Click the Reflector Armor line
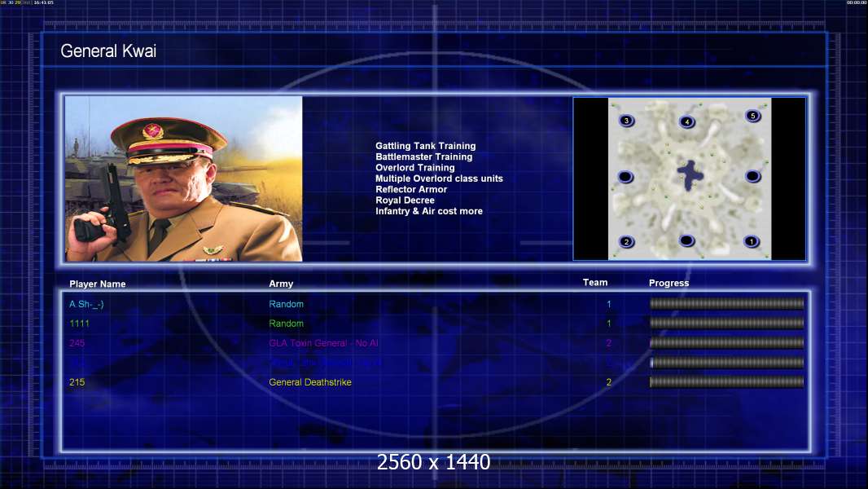The height and width of the screenshot is (489, 868). tap(411, 189)
